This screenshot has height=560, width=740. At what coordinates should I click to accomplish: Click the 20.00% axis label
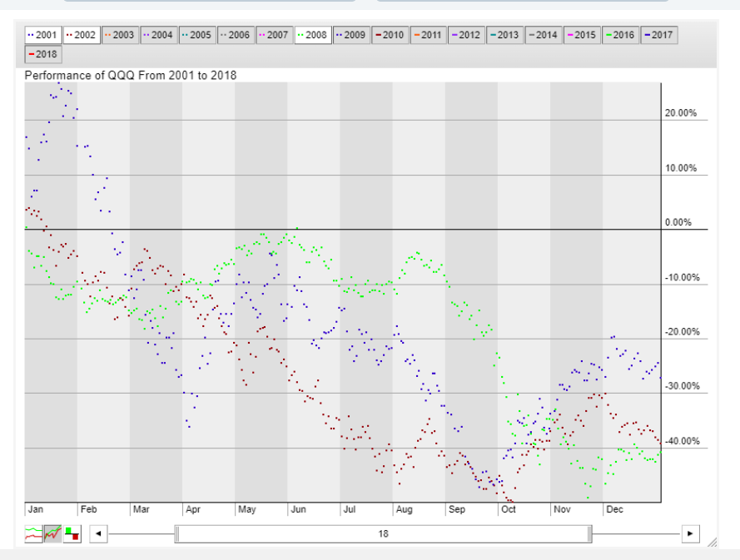pos(681,113)
